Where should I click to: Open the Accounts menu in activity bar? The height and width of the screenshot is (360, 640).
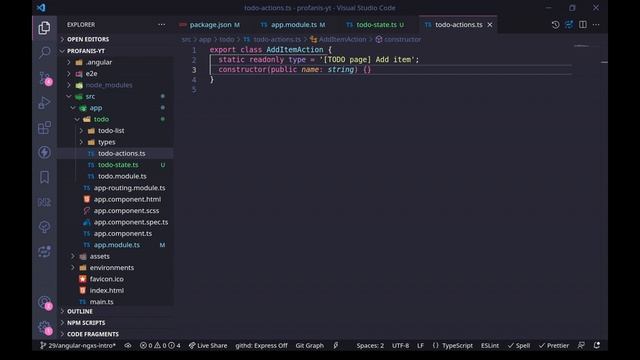44,303
